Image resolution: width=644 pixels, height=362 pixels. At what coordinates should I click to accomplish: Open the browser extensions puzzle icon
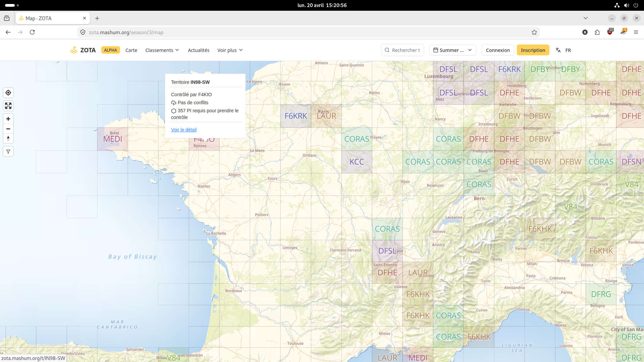click(x=597, y=32)
